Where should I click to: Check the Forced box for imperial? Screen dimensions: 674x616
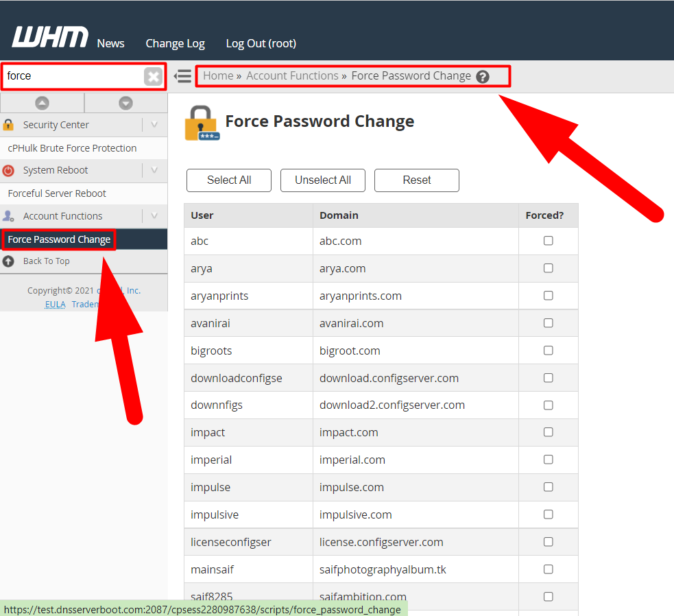[548, 460]
